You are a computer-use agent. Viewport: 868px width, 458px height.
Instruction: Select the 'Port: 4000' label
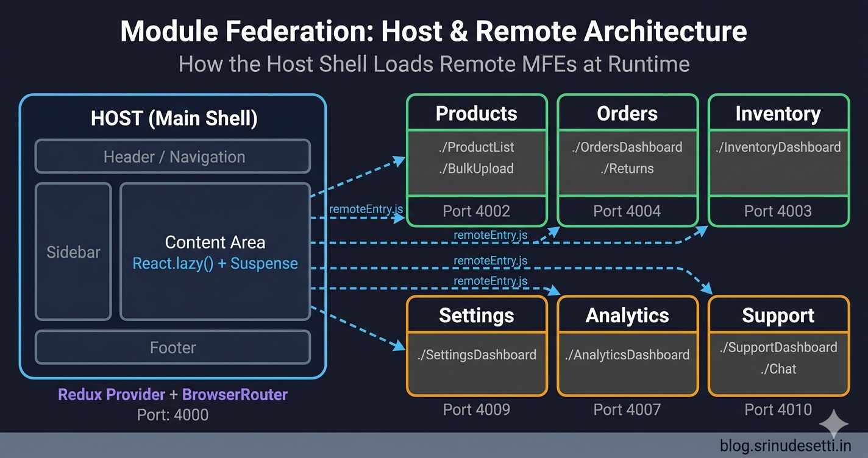point(173,415)
